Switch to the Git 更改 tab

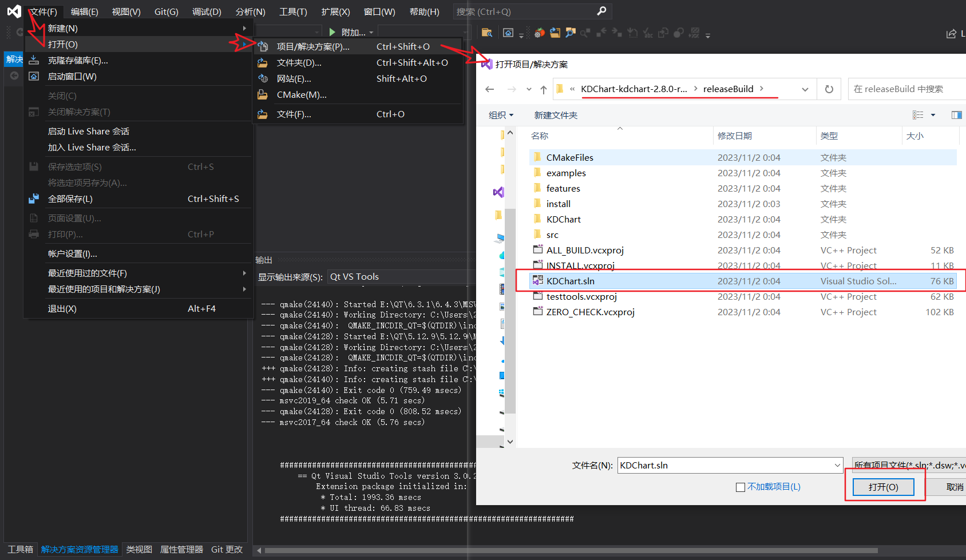pos(227,550)
